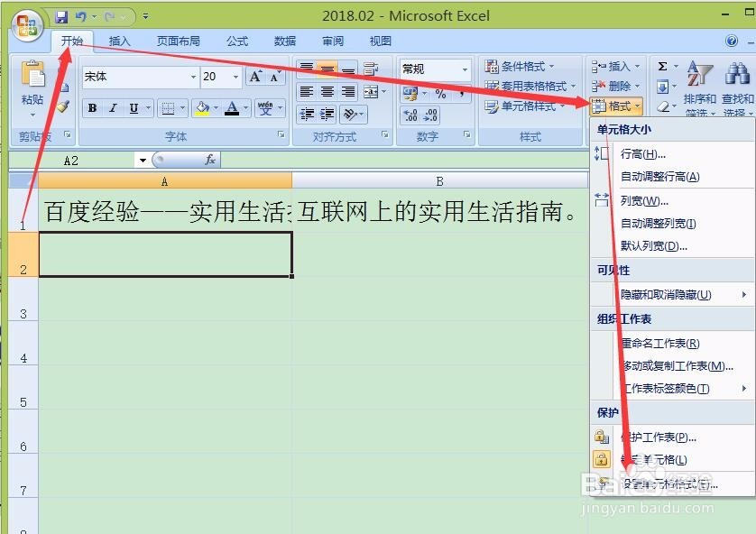Switch to the 审阅 ribbon tab
This screenshot has width=756, height=534.
click(x=332, y=41)
